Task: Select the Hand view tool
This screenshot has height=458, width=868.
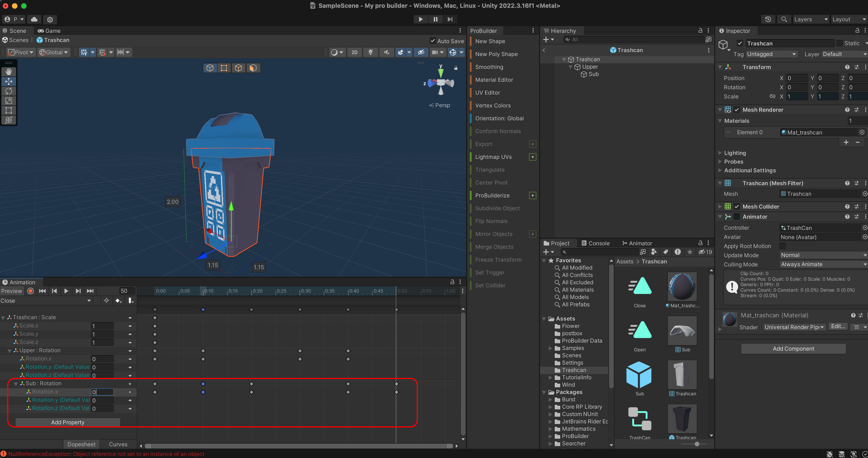Action: pyautogui.click(x=9, y=71)
